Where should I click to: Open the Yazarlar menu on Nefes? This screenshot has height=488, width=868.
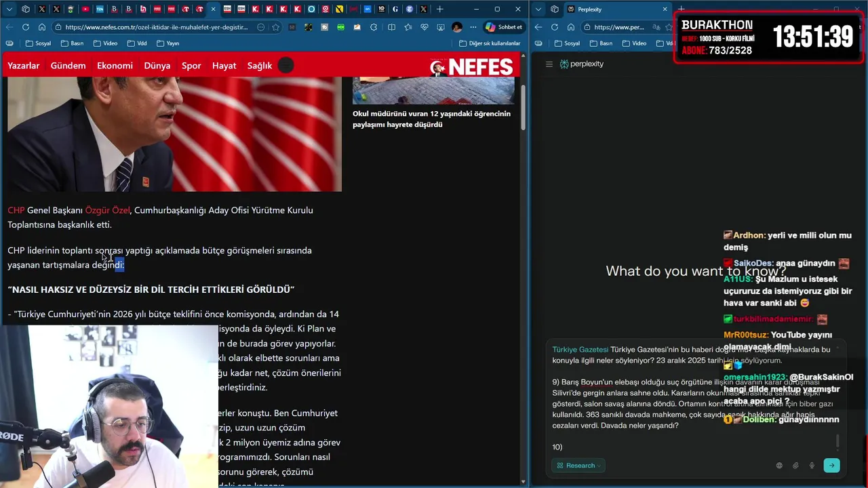[x=24, y=66]
